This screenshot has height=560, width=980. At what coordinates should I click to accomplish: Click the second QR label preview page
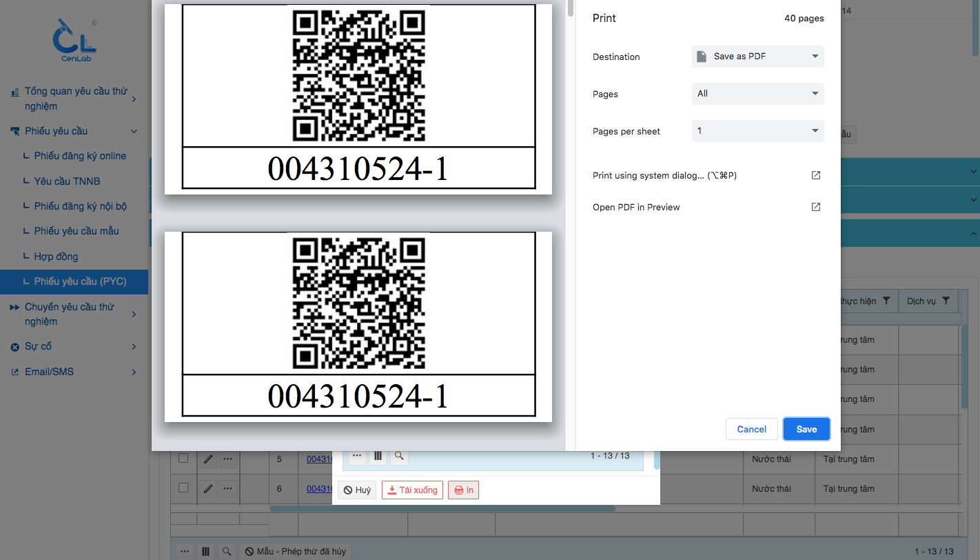coord(358,327)
